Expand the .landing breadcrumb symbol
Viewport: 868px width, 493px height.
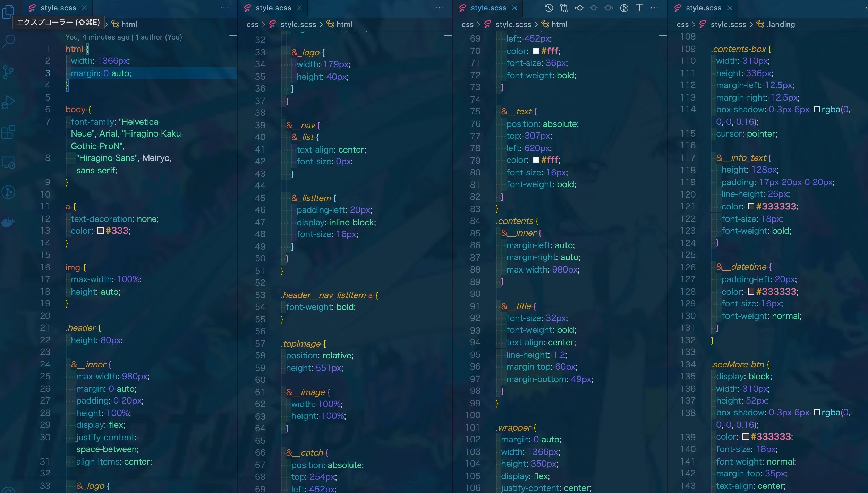click(781, 24)
